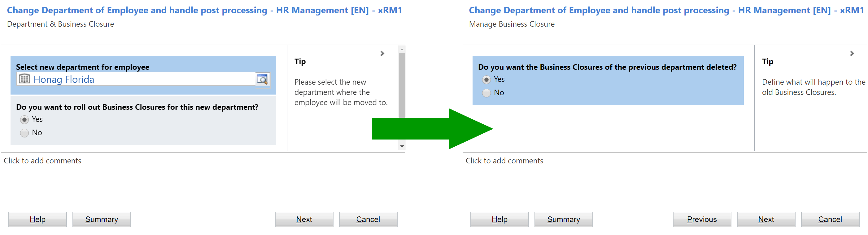Cancel the Department & Business Closure dialog

[368, 219]
